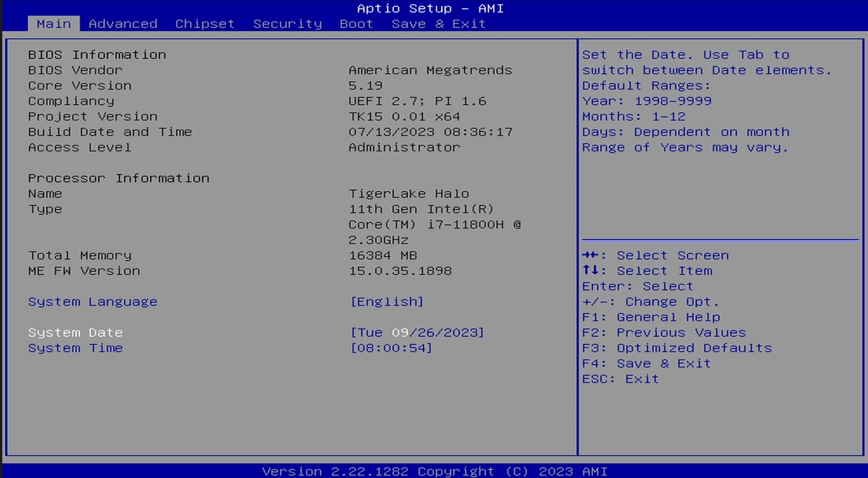
Task: Click the Total Memory label
Action: tap(80, 255)
